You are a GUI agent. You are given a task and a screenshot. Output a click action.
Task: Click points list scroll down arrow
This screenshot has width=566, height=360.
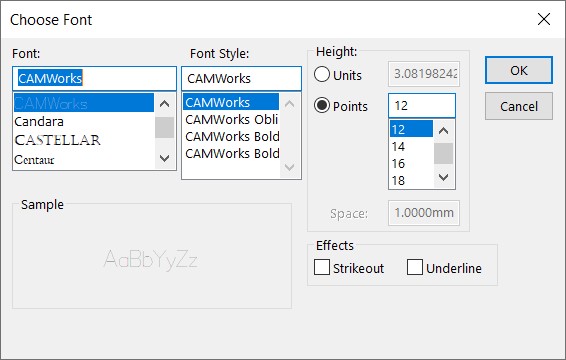(444, 177)
